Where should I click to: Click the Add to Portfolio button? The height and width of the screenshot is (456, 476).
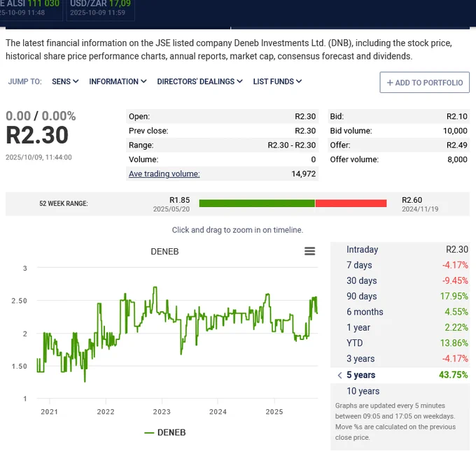pos(424,83)
